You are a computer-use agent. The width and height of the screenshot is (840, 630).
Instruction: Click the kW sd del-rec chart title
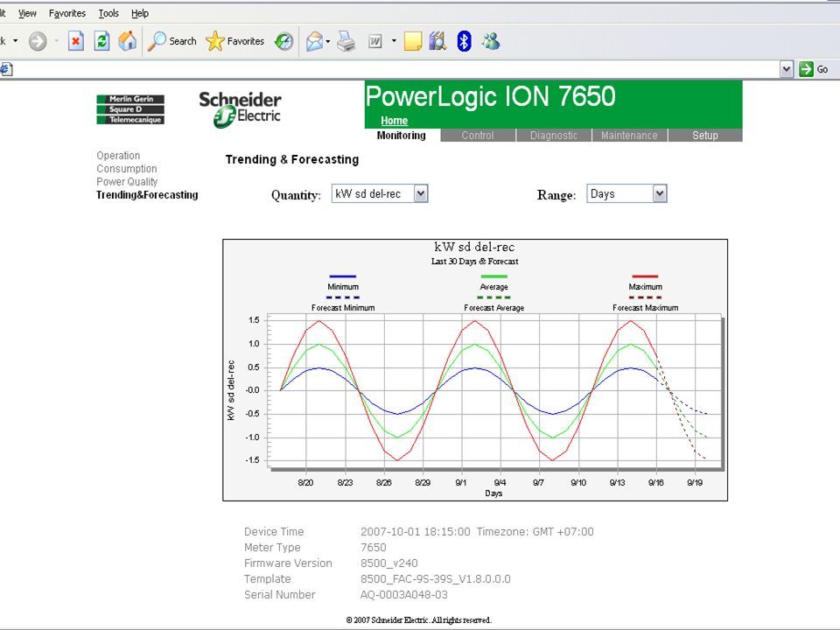(x=474, y=247)
